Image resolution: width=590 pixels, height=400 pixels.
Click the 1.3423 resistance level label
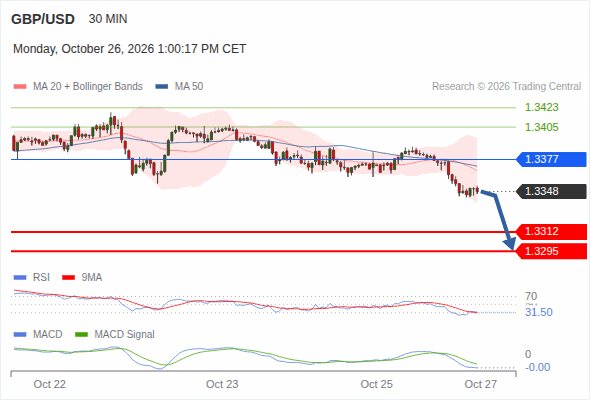(541, 107)
